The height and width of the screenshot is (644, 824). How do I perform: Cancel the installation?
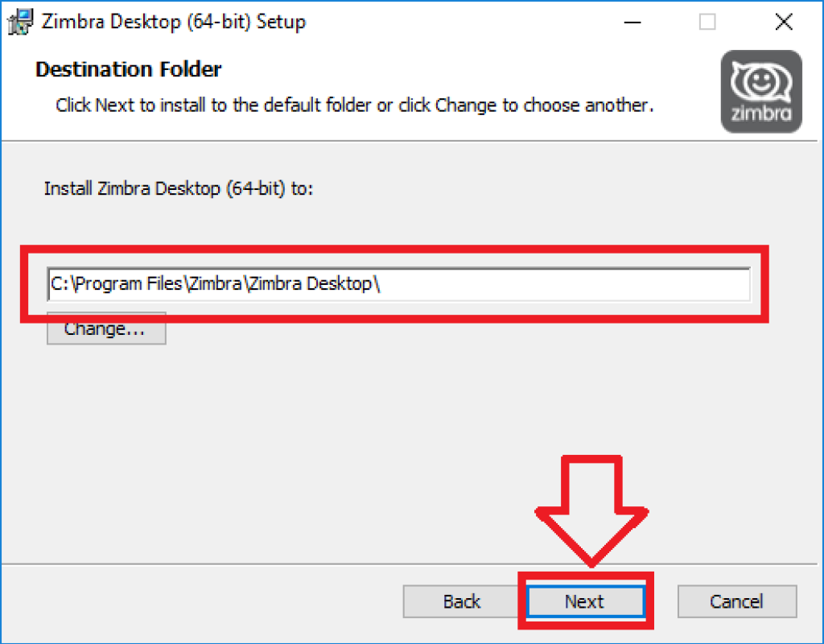pyautogui.click(x=737, y=601)
